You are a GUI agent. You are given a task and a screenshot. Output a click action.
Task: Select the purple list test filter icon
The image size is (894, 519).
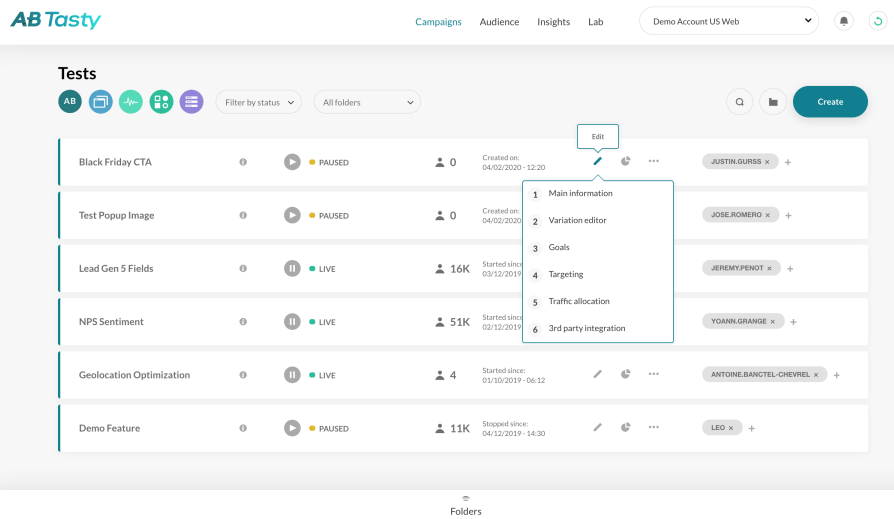tap(192, 102)
